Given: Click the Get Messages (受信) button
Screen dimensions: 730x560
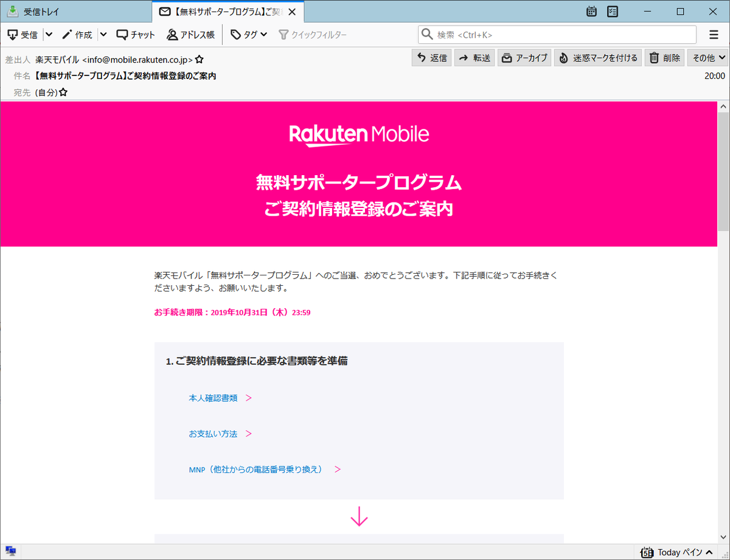Looking at the screenshot, I should coord(23,35).
